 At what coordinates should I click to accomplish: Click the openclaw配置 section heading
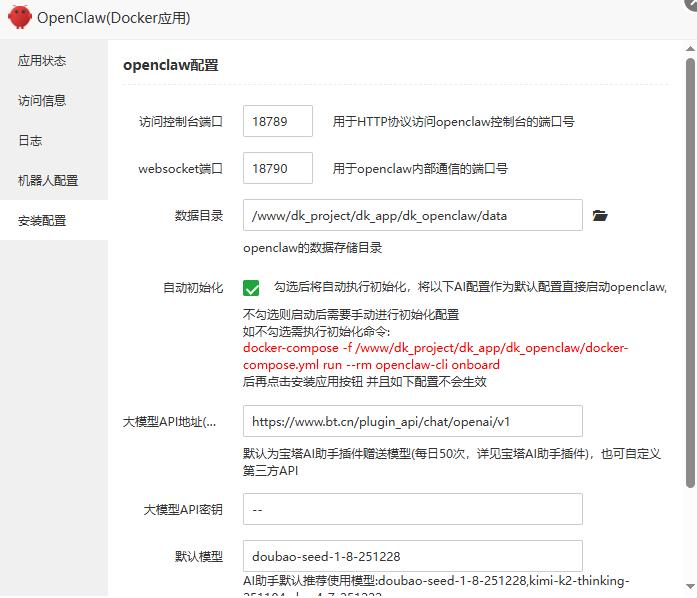click(x=171, y=65)
